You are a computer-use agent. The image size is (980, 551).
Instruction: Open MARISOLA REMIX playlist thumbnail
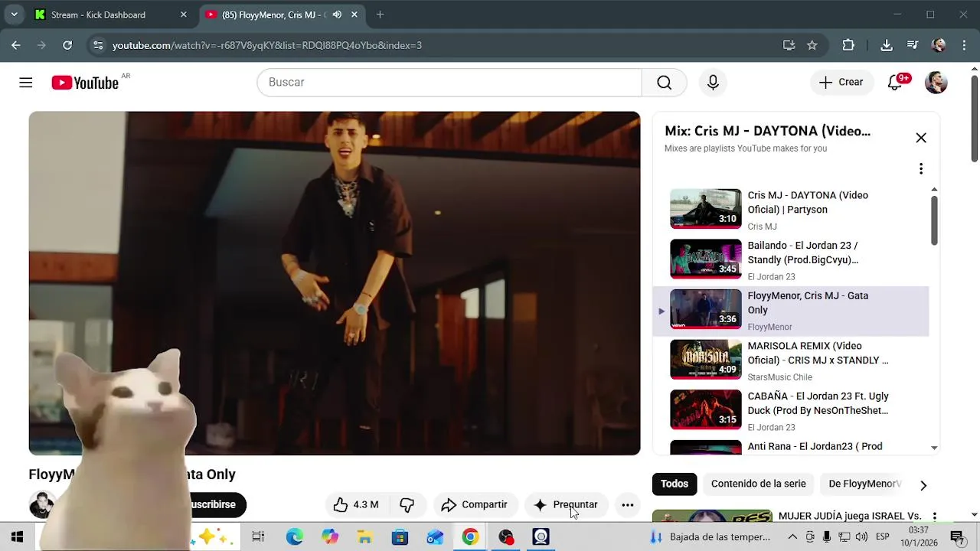(x=706, y=359)
